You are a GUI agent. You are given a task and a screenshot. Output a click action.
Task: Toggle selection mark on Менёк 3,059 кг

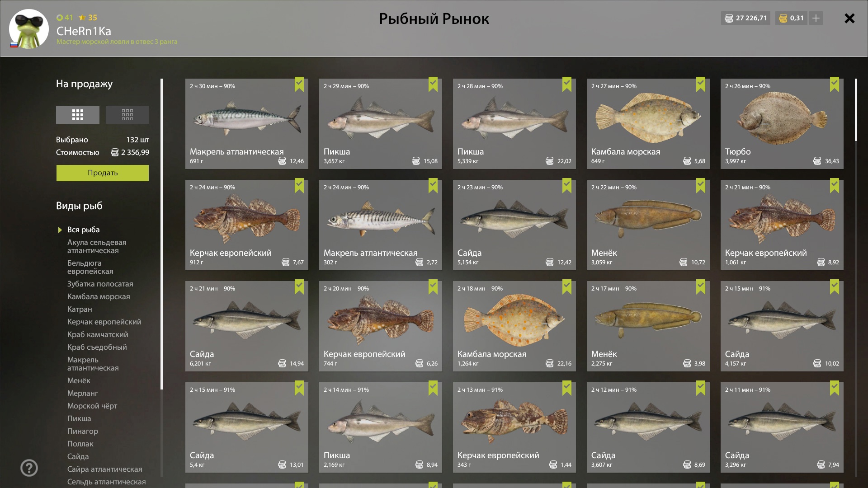(700, 186)
